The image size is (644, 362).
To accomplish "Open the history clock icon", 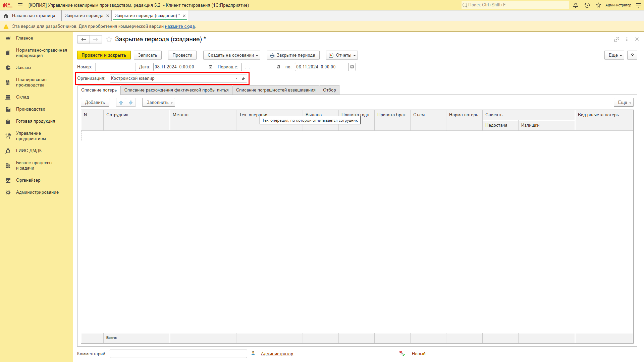I will point(587,5).
